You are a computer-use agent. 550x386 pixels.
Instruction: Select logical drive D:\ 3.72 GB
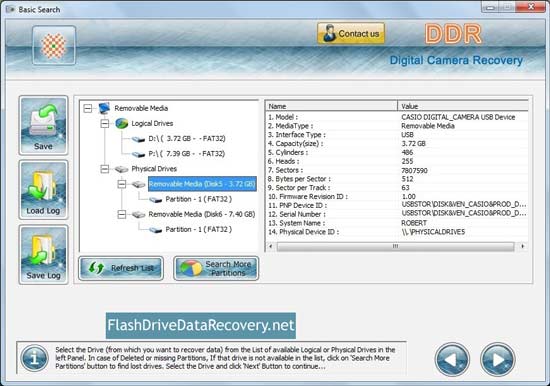pyautogui.click(x=187, y=139)
